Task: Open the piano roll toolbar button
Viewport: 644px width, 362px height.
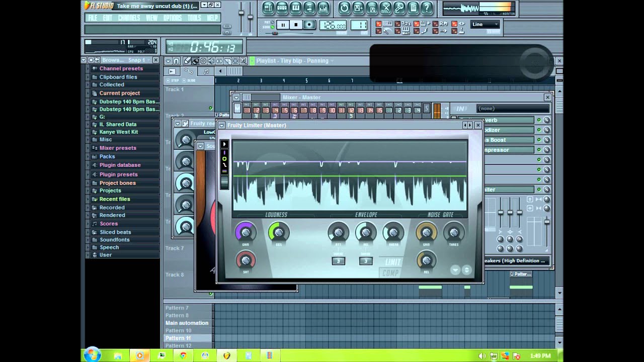Action: coord(296,8)
